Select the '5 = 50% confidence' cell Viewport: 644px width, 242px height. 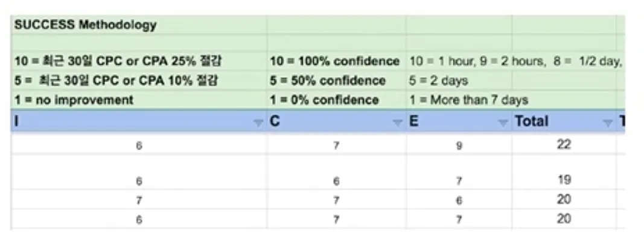coord(328,80)
